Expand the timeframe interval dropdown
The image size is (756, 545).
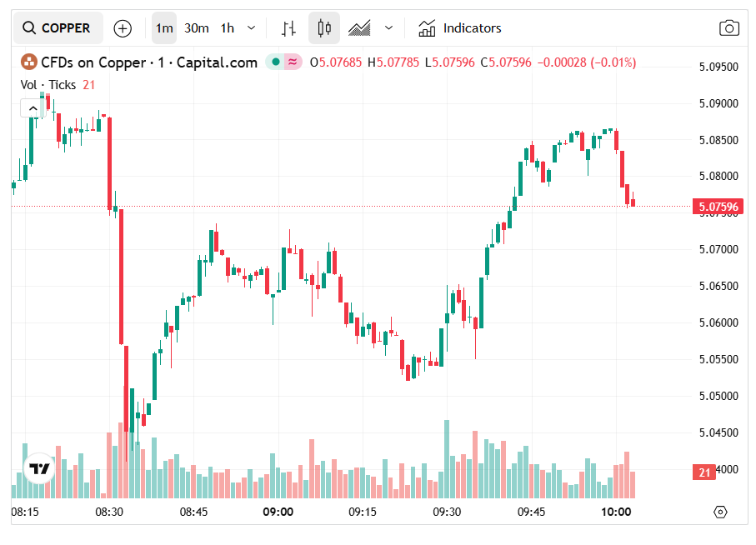click(252, 28)
